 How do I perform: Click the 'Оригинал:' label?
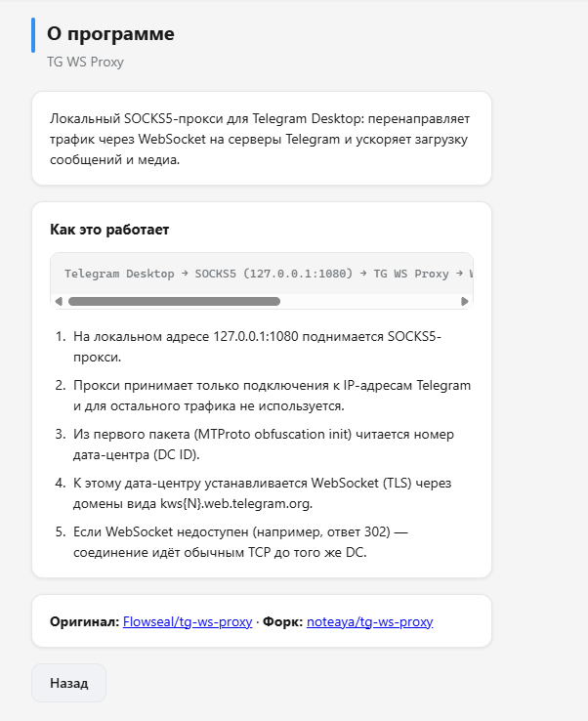[85, 621]
